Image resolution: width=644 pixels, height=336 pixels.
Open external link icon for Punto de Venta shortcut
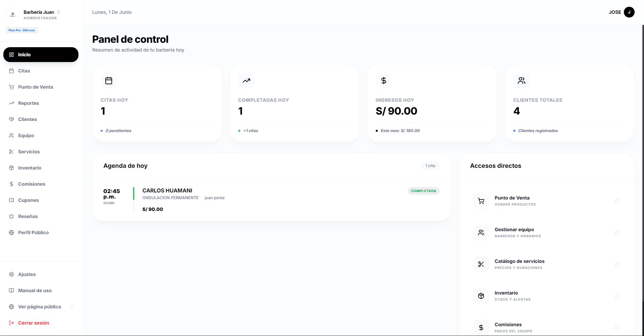(617, 201)
